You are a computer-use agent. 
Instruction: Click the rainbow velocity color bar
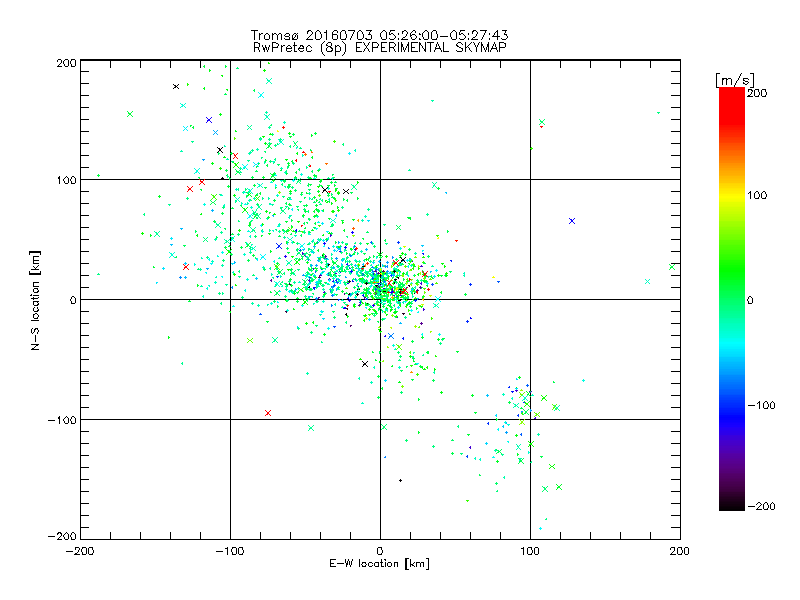point(732,298)
